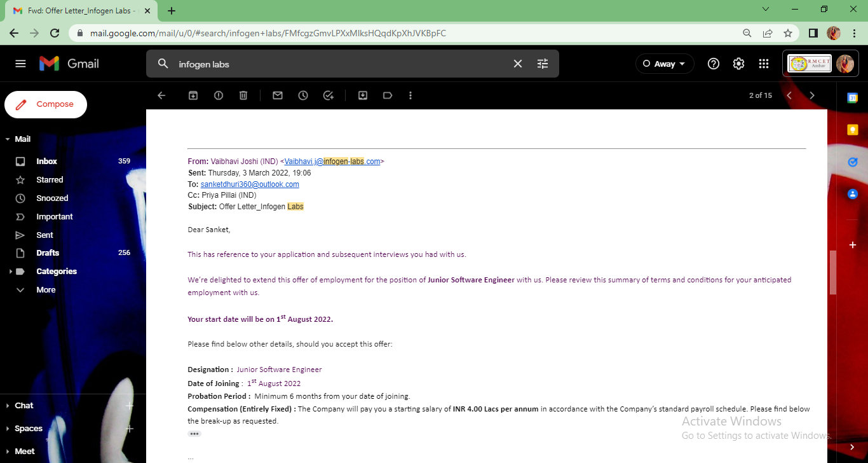This screenshot has width=868, height=463.
Task: Click the Compose button
Action: pyautogui.click(x=46, y=104)
